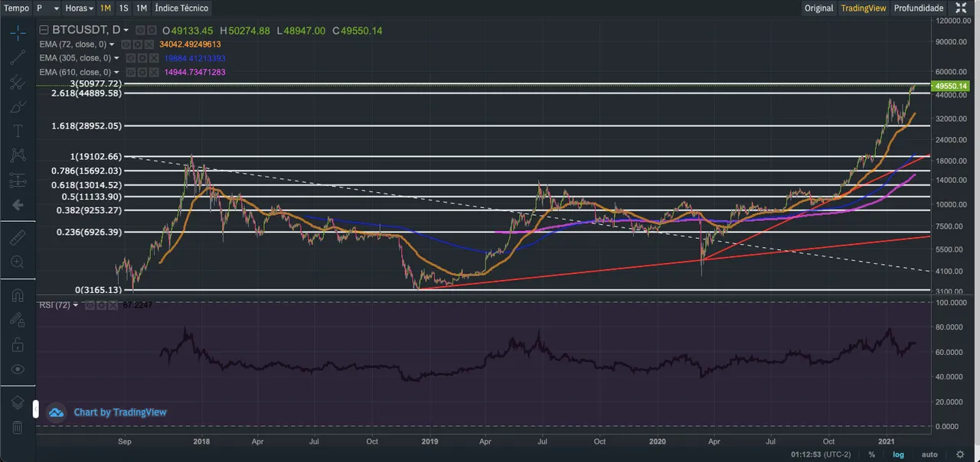Screen dimensions: 980x462
Task: Click the TradingView cloud logo icon
Action: 56,412
